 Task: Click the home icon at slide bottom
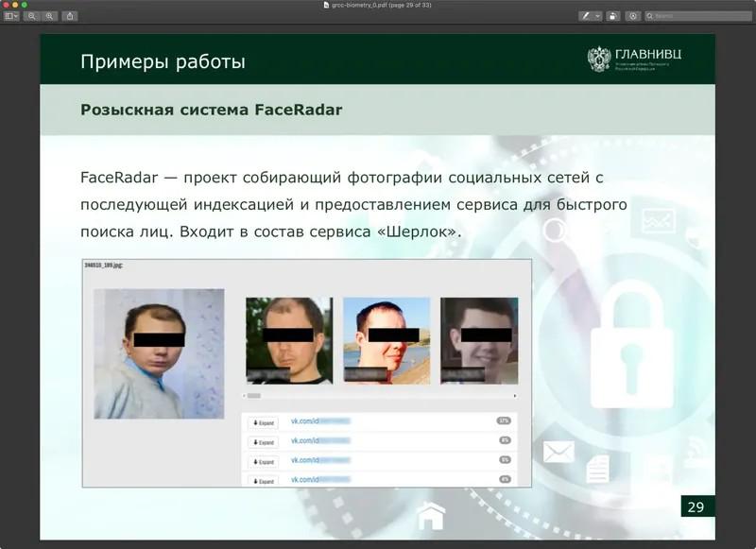[431, 516]
